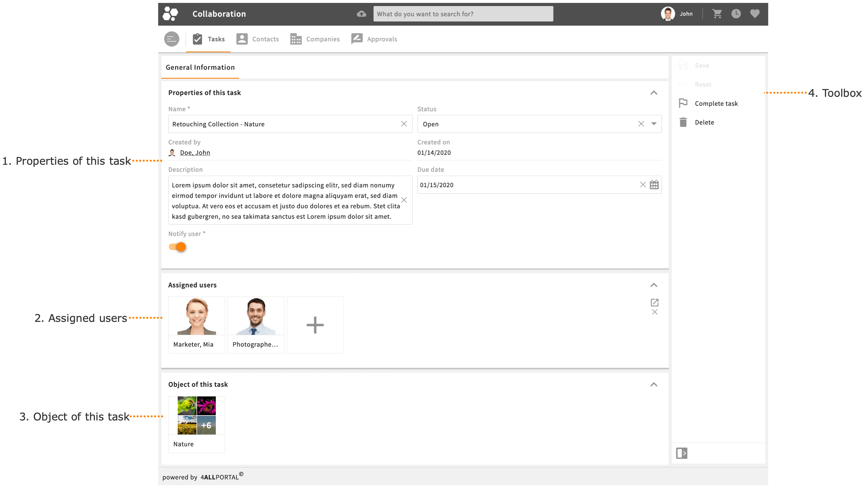
Task: Open the Status dropdown
Action: pos(654,124)
